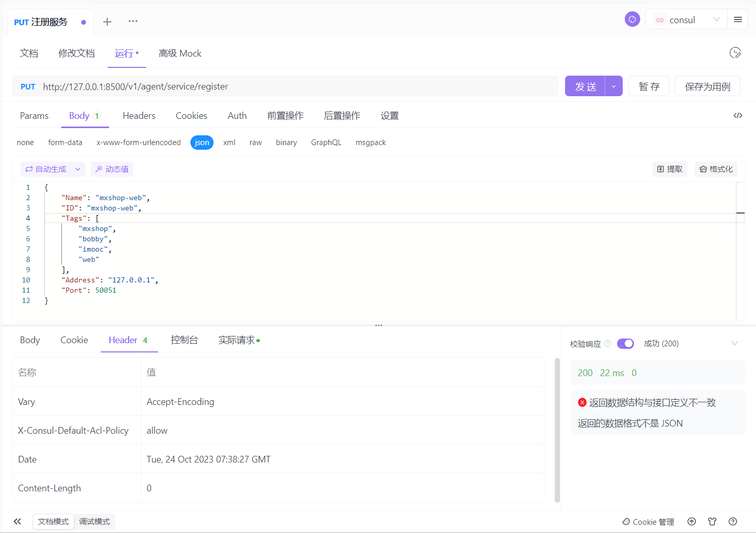Toggle the response validation switch

[625, 344]
